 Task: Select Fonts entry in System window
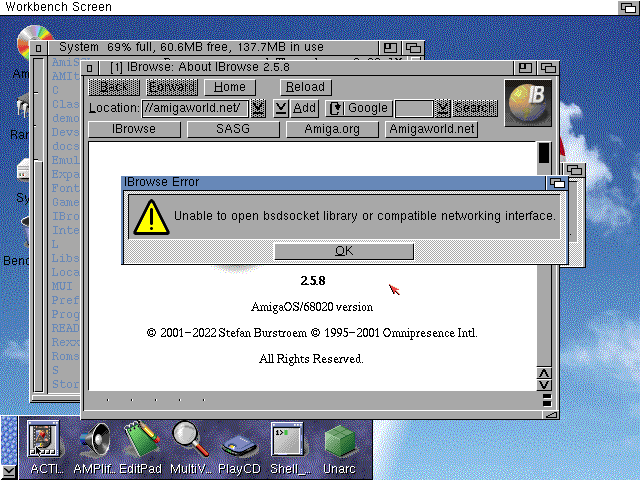65,188
